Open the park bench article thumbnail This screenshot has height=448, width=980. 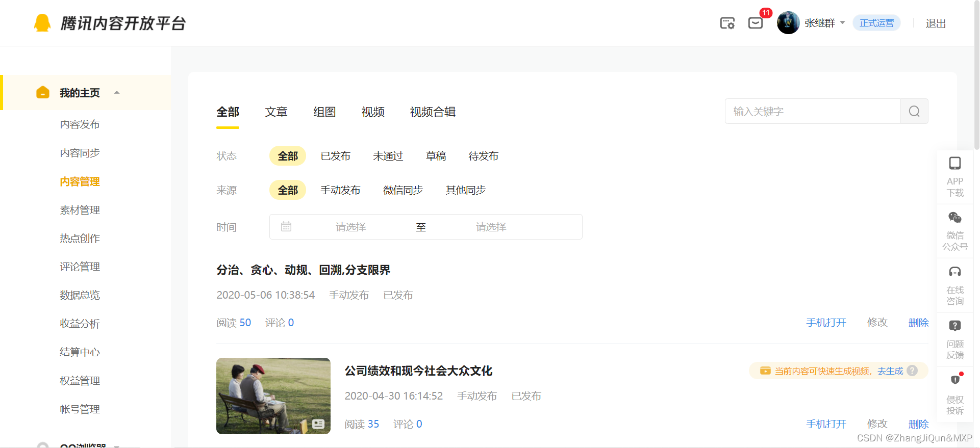pos(273,396)
